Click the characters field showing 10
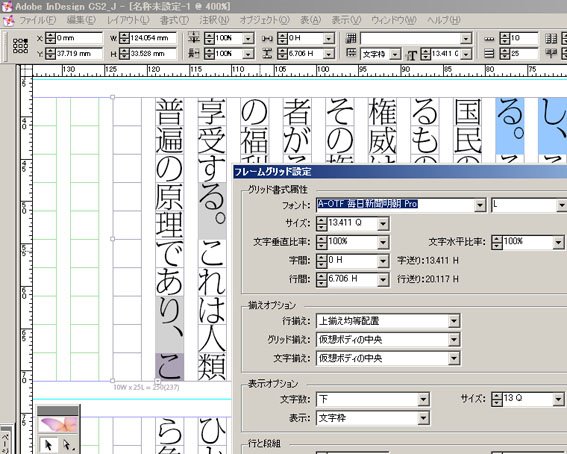 point(524,38)
